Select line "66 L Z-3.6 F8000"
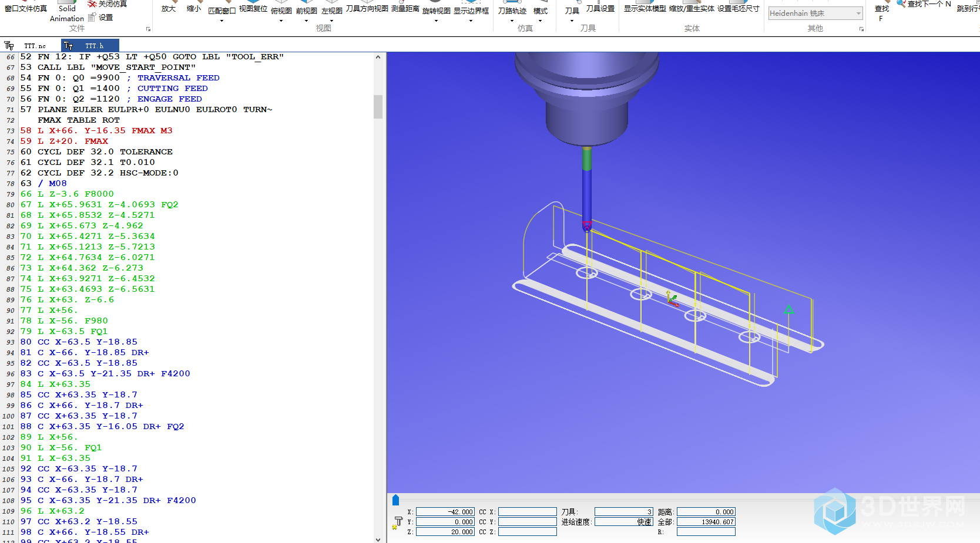 (68, 194)
